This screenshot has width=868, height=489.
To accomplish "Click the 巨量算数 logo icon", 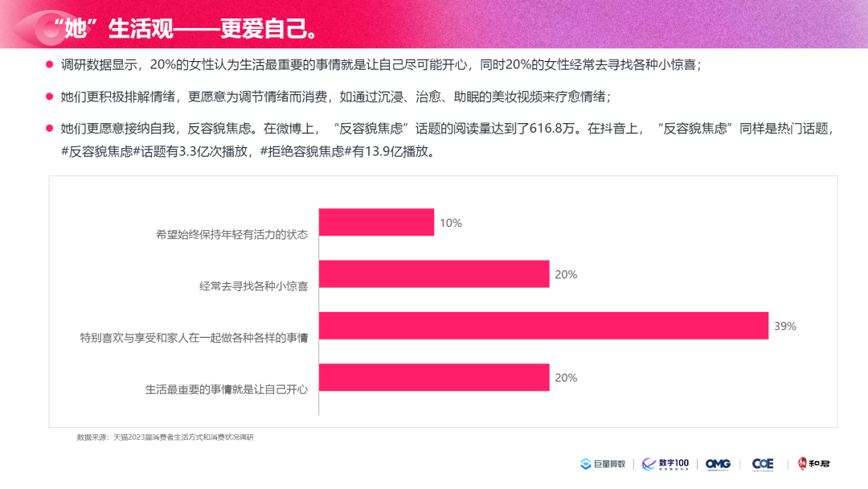I will pyautogui.click(x=586, y=464).
